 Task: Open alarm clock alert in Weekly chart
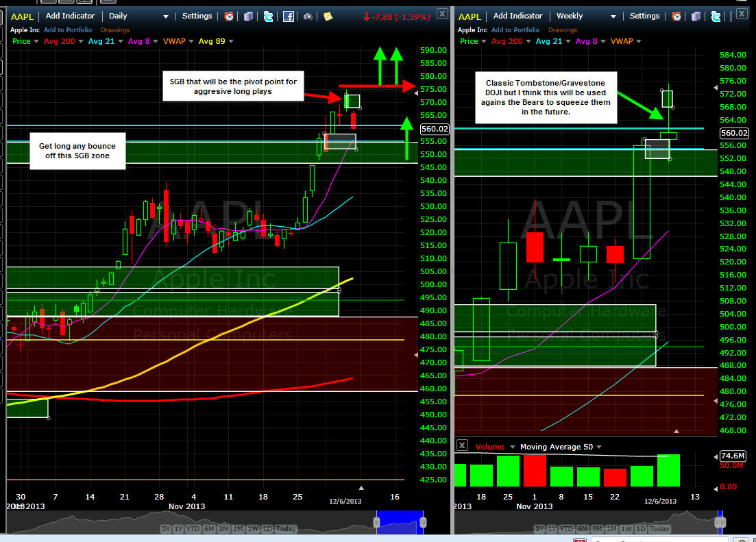coord(676,16)
